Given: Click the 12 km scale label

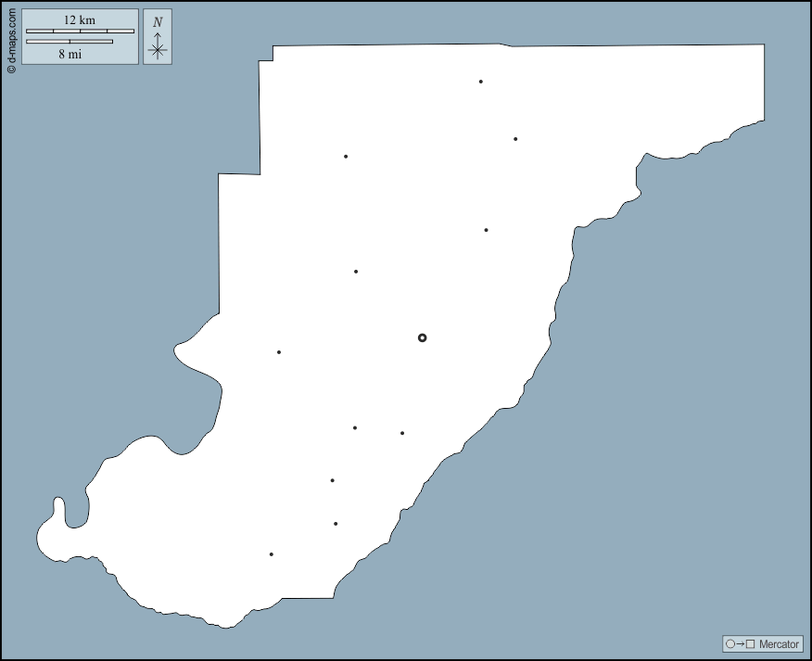Looking at the screenshot, I should click(x=80, y=19).
